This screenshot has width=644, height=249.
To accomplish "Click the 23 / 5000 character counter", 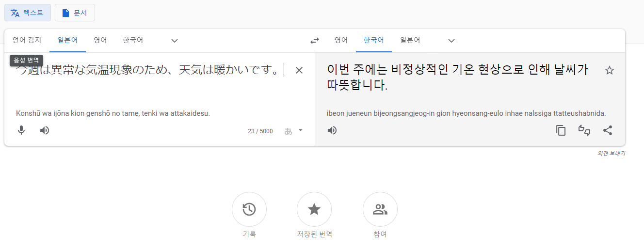I will (260, 131).
